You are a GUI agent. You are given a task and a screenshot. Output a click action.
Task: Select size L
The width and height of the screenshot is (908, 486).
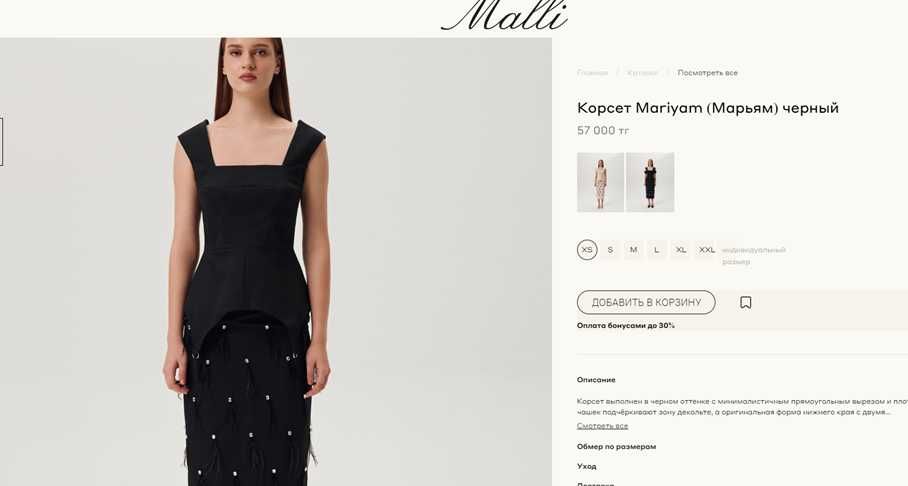(657, 250)
